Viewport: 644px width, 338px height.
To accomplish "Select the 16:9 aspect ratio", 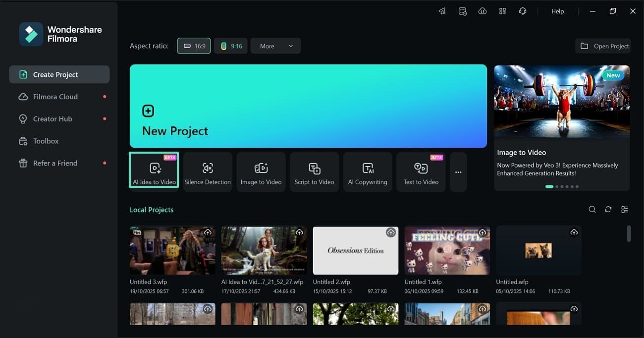I will click(194, 46).
